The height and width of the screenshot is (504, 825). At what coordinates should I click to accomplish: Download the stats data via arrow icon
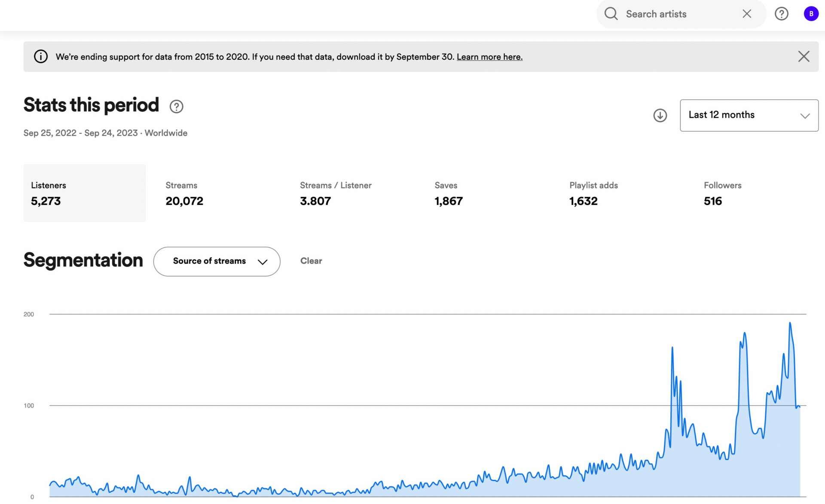click(x=660, y=115)
